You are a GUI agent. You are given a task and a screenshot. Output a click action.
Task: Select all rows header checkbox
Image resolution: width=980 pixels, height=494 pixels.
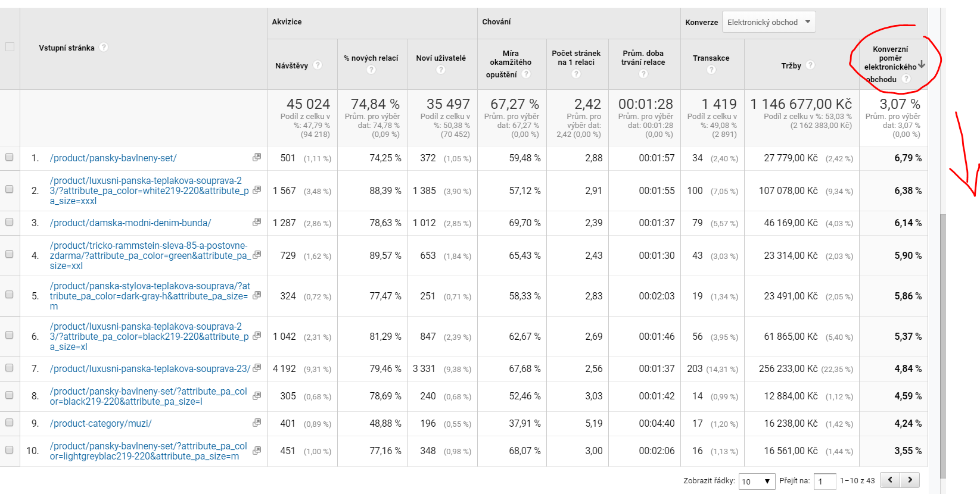(10, 47)
